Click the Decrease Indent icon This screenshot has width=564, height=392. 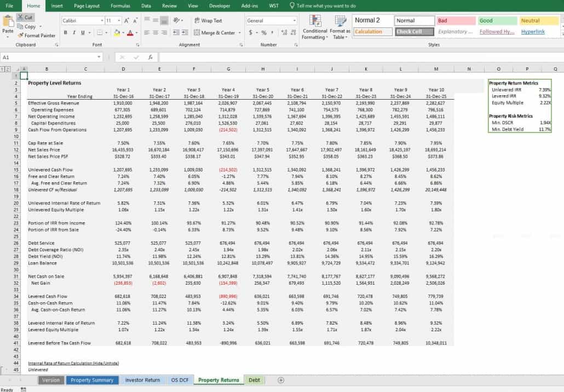click(176, 33)
